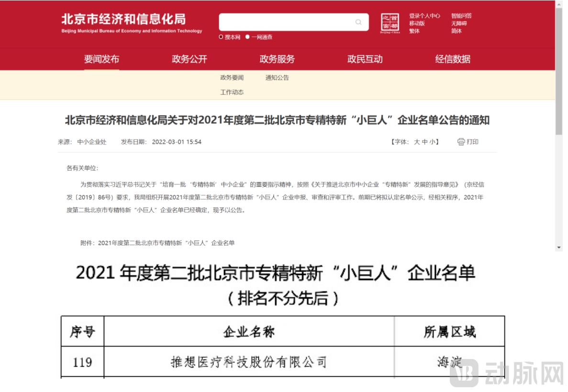Image resolution: width=568 pixels, height=392 pixels.
Task: Open the 政务服务 navigation menu
Action: [277, 59]
